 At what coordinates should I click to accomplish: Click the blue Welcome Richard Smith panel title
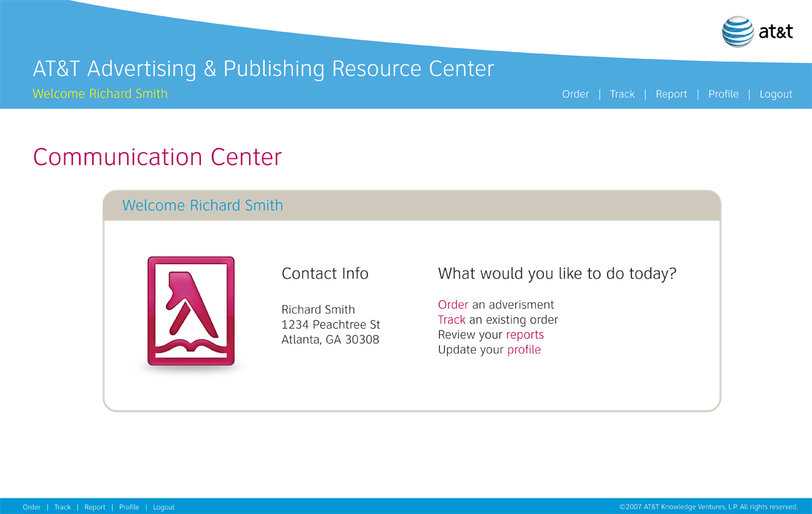coord(202,206)
